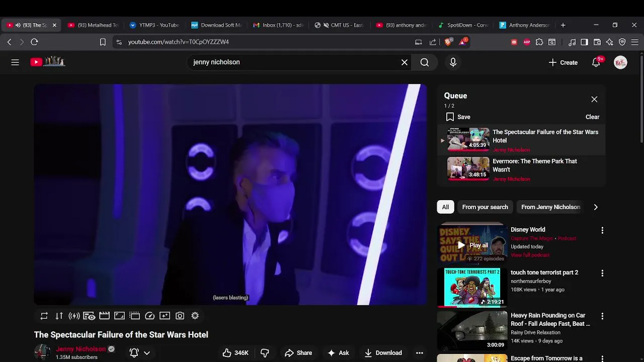644x362 pixels.
Task: Click the voice search microphone
Action: pyautogui.click(x=453, y=62)
